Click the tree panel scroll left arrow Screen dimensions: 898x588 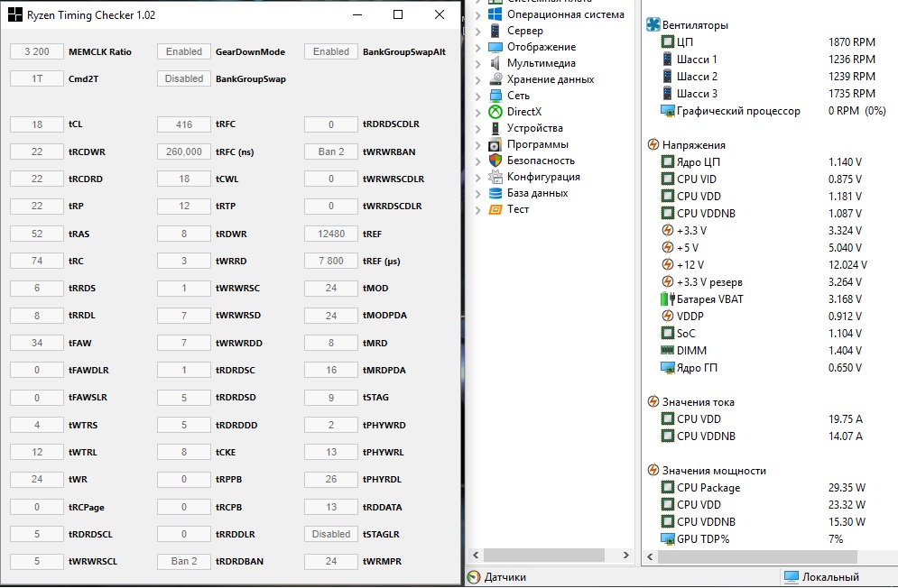[476, 555]
